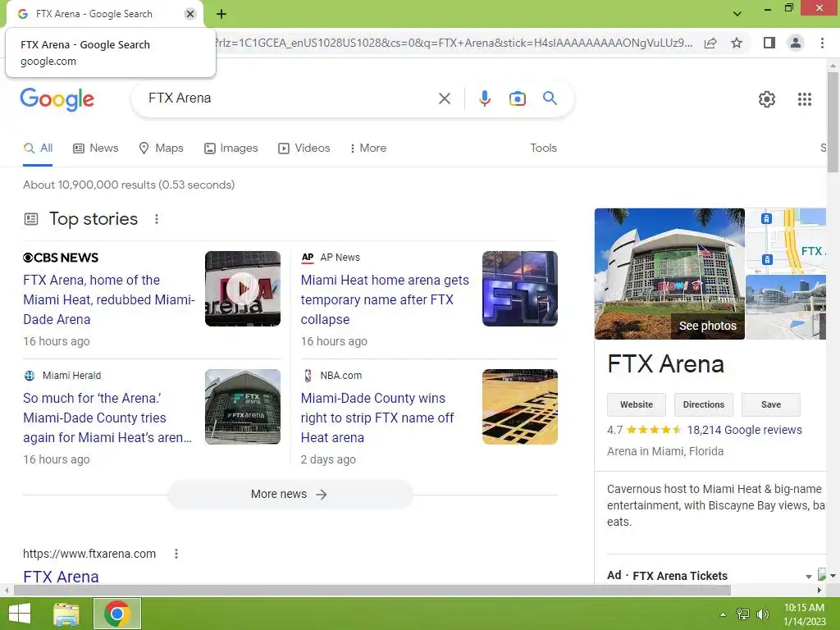Screen dimensions: 840x630
Task: Bookmark this page with the star icon
Action: coord(737,43)
